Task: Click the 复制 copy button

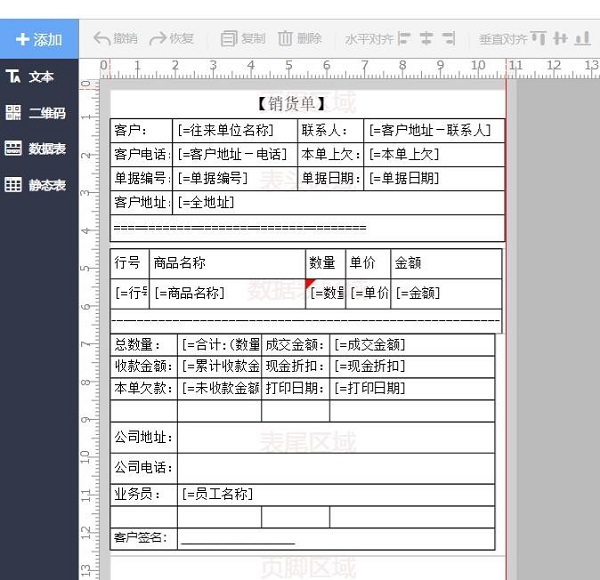Action: point(243,39)
